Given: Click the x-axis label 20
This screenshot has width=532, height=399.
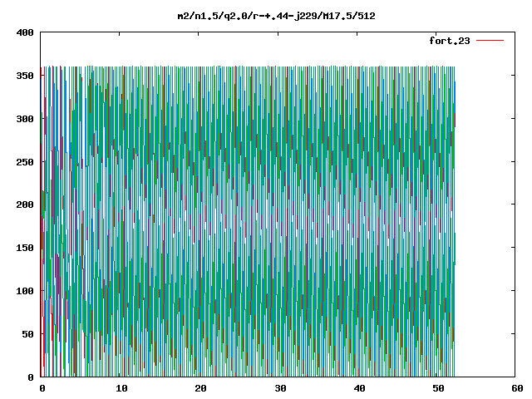Looking at the screenshot, I should coord(200,388).
